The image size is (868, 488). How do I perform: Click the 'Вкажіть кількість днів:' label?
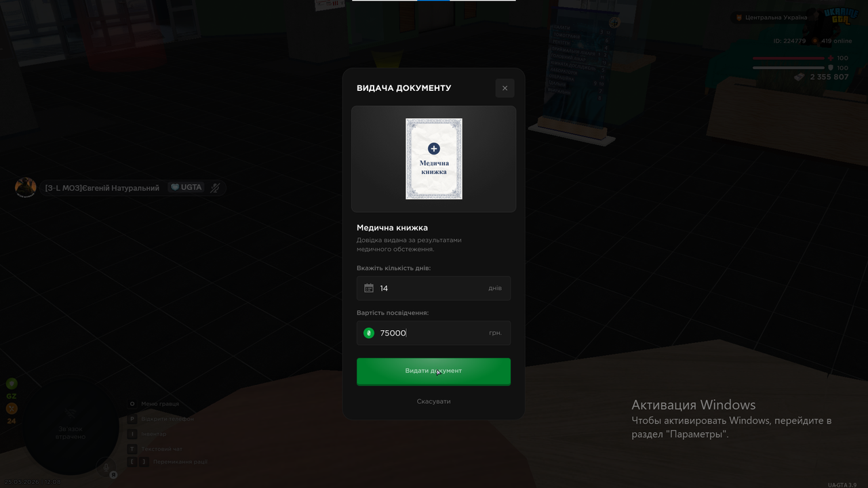point(393,268)
